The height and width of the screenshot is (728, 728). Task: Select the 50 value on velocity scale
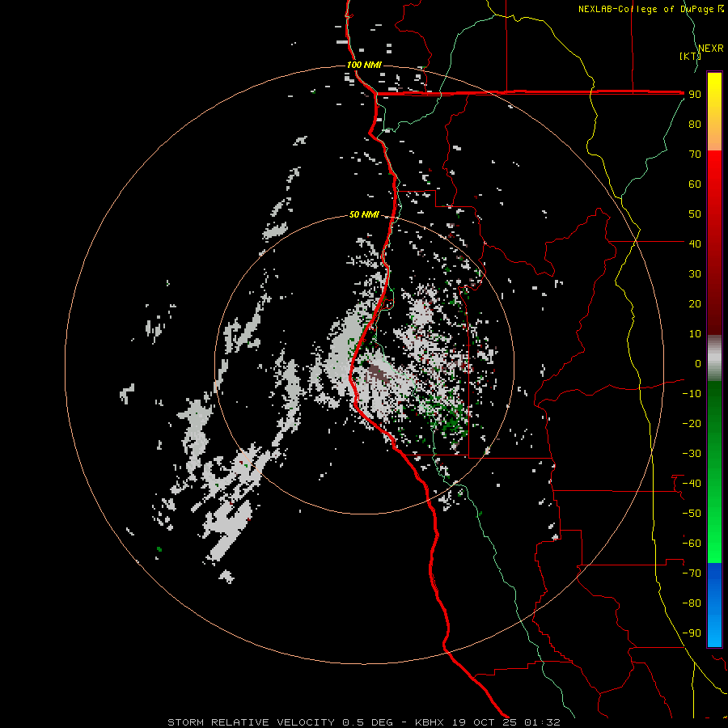tap(695, 214)
